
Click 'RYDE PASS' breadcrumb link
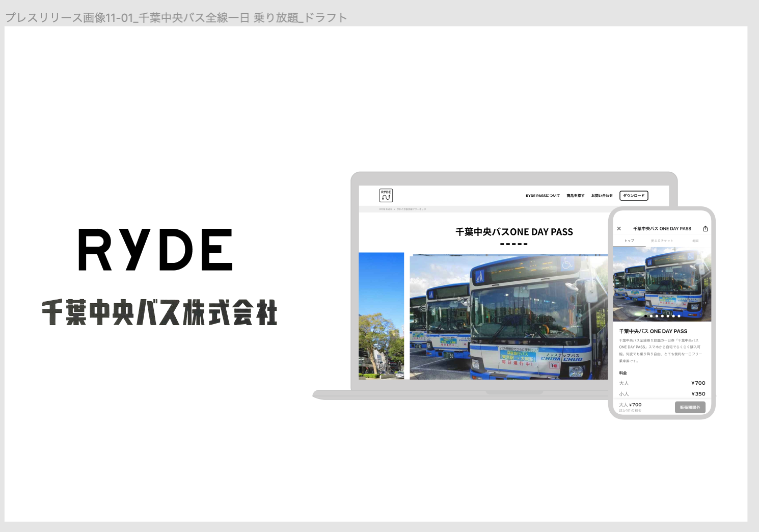tap(386, 209)
